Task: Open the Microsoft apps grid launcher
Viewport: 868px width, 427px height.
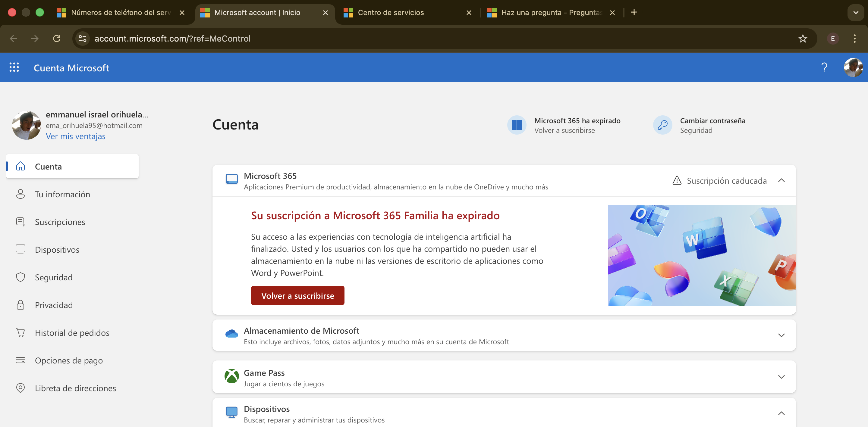Action: pyautogui.click(x=14, y=67)
